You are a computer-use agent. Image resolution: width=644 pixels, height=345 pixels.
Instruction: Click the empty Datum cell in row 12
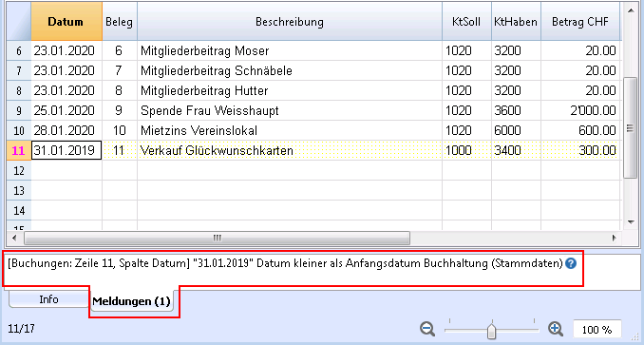(66, 170)
